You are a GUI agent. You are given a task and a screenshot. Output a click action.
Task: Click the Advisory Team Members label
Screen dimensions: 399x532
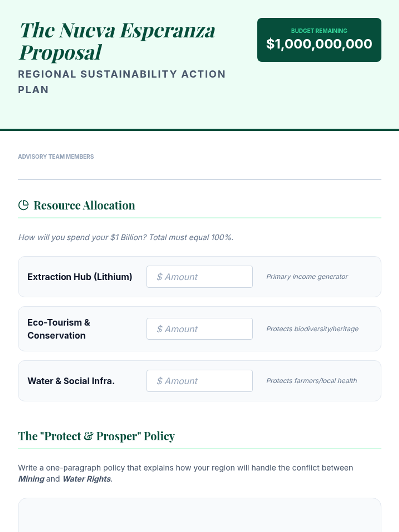[56, 157]
